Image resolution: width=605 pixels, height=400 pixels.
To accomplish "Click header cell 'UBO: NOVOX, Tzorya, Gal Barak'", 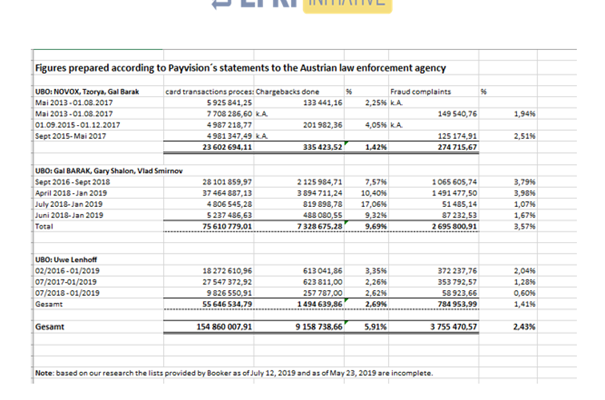I will (x=87, y=92).
